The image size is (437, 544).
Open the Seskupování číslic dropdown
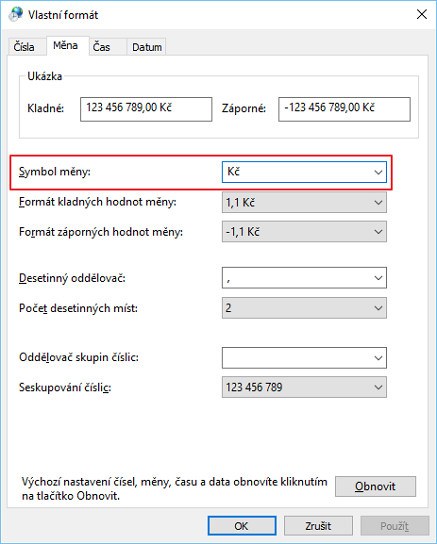[304, 387]
